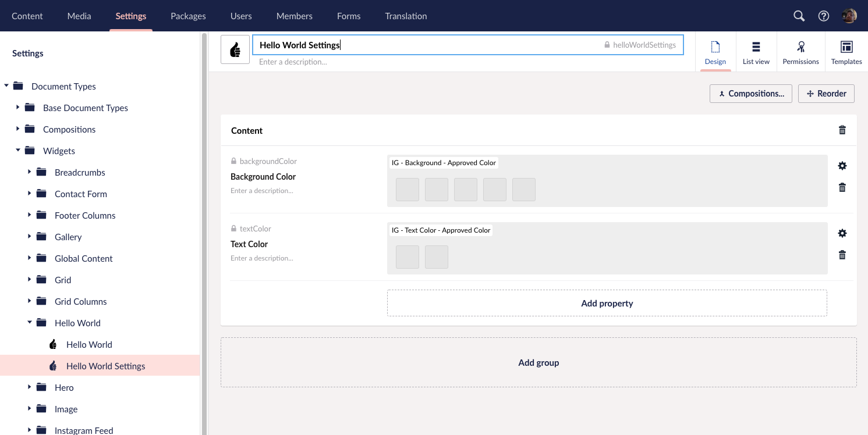Switch to List view
Image resolution: width=868 pixels, height=435 pixels.
756,52
